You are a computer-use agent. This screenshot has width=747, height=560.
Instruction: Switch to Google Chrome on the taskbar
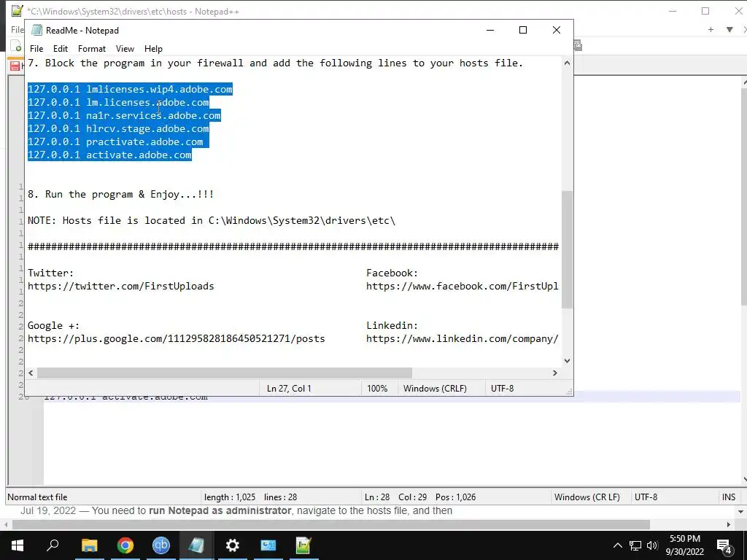pos(125,545)
